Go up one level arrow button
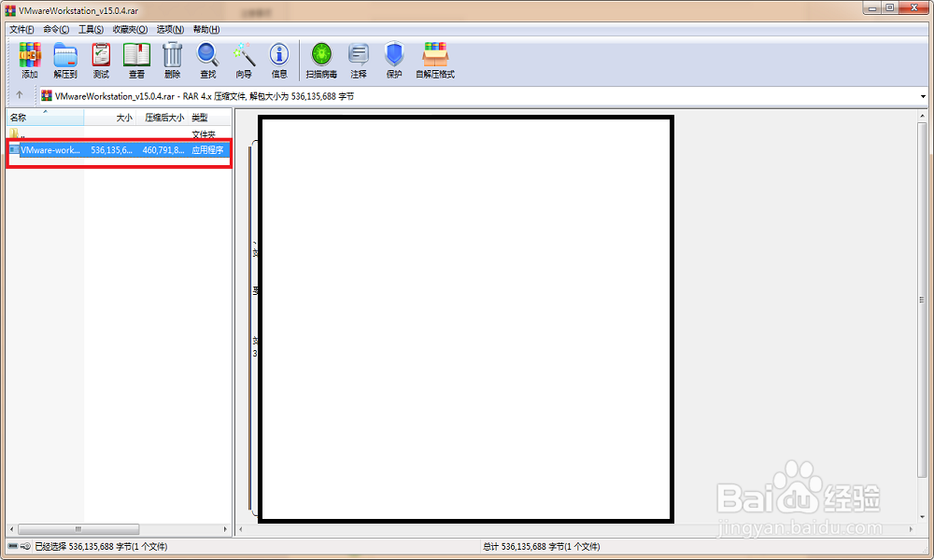Viewport: 934px width, 560px height. pos(20,95)
